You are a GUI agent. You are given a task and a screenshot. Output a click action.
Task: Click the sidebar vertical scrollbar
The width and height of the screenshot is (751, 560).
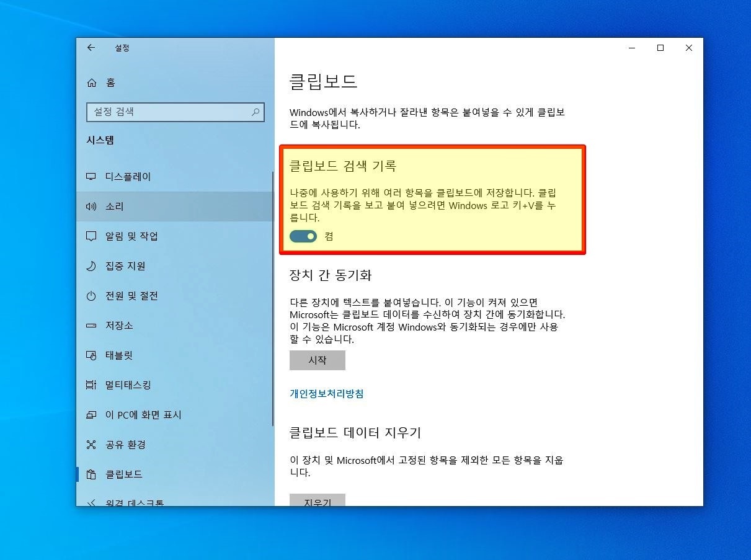(272, 298)
